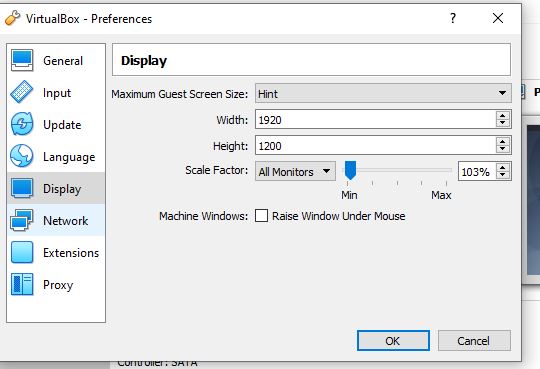Click the scale factor percentage field
This screenshot has height=369, width=540.
click(477, 171)
